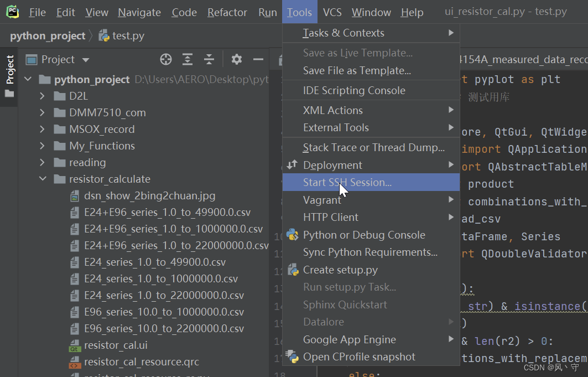588x377 pixels.
Task: Open the VCS menu
Action: 332,12
